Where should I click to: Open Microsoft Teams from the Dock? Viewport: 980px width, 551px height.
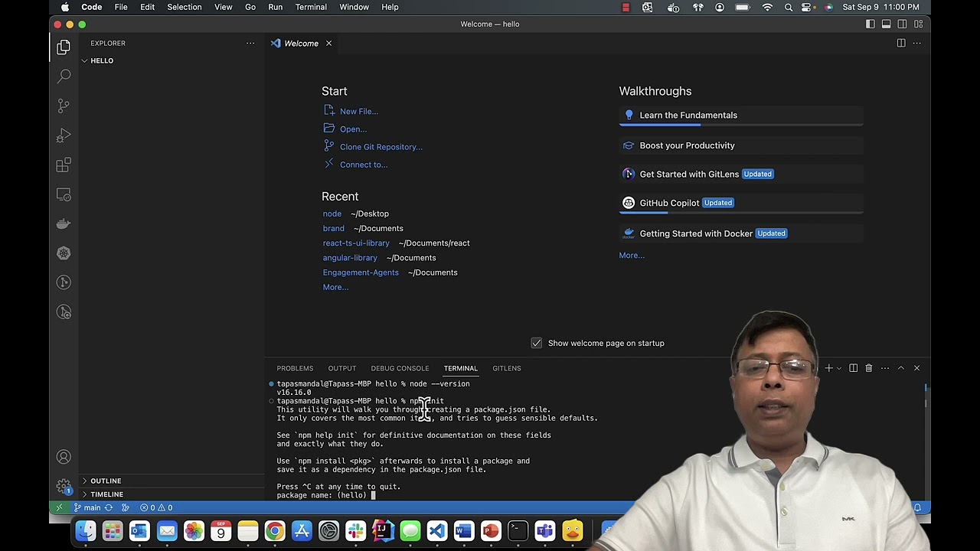544,530
